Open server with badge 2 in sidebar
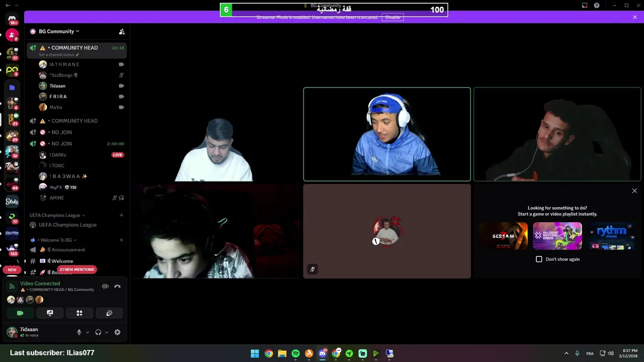This screenshot has width=644, height=362. point(12,36)
